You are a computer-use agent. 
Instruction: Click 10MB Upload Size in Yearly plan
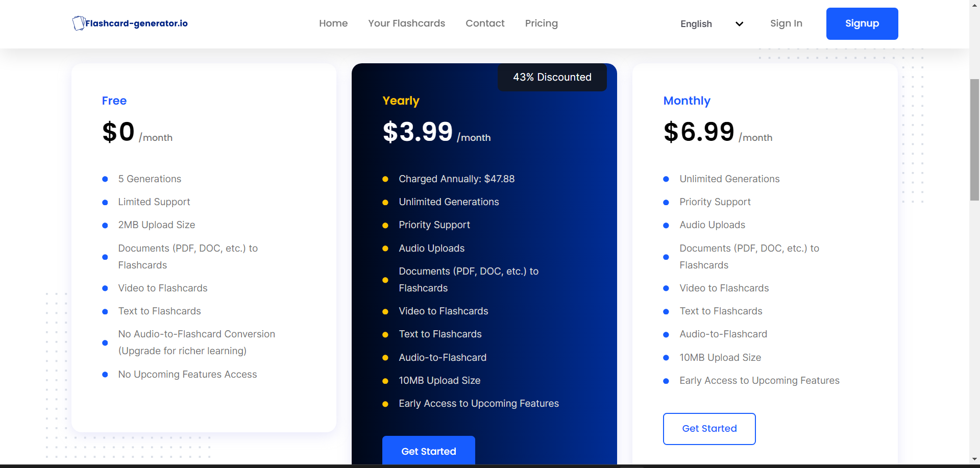coord(439,381)
